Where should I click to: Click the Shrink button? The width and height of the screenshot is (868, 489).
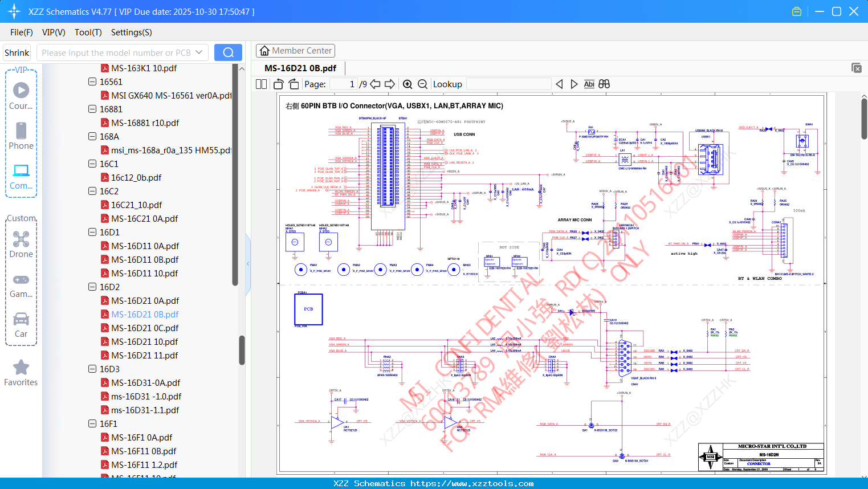[x=17, y=52]
